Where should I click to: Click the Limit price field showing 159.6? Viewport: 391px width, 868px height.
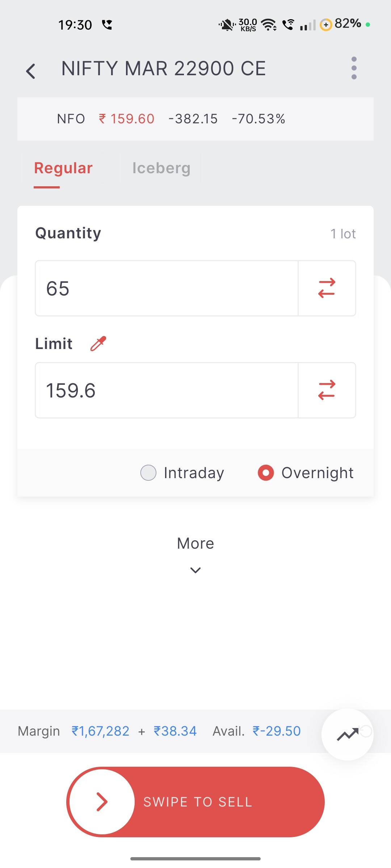(167, 390)
